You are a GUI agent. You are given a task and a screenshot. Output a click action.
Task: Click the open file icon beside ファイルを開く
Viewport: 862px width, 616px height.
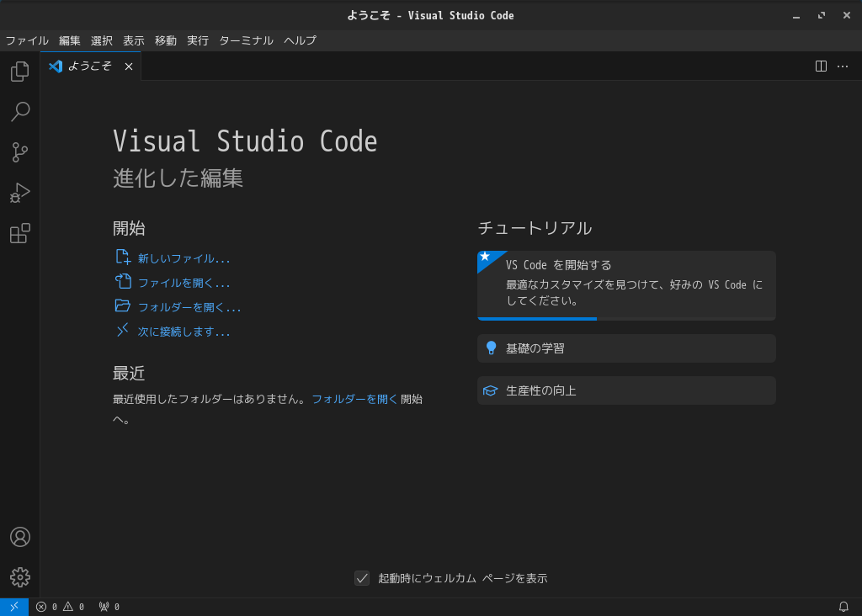pyautogui.click(x=123, y=281)
